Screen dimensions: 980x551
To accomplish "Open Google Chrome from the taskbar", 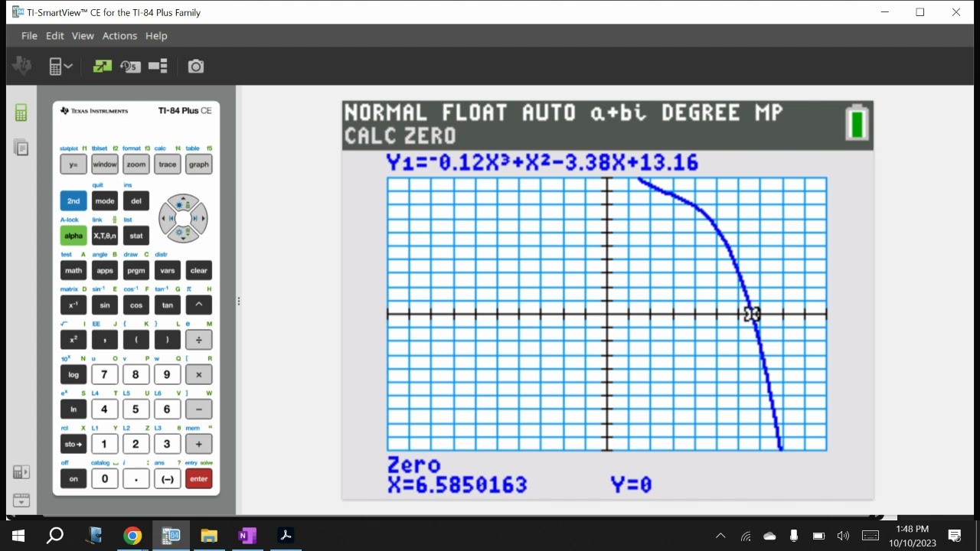I will pyautogui.click(x=132, y=536).
